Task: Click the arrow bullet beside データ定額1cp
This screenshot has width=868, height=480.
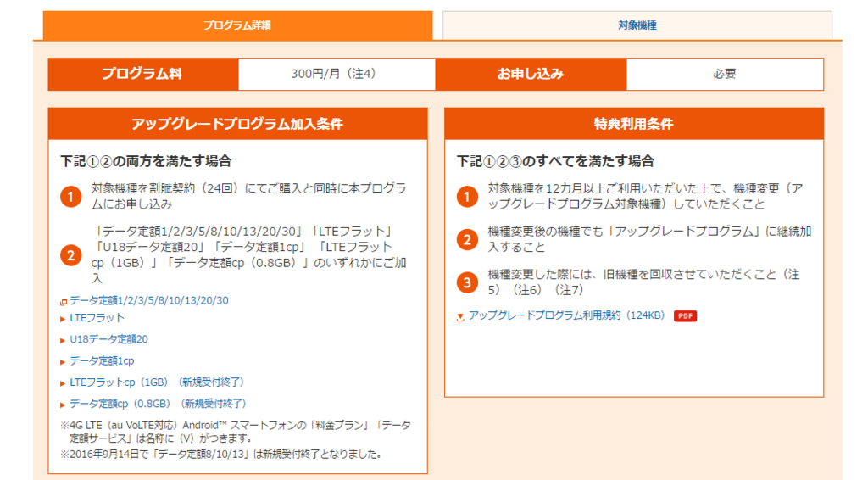Action: click(63, 362)
